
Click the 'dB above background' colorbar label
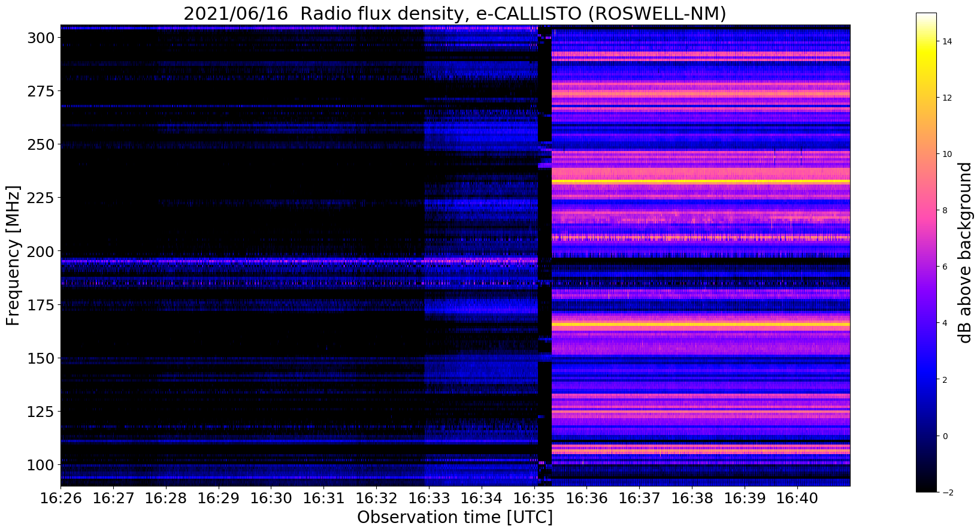964,252
